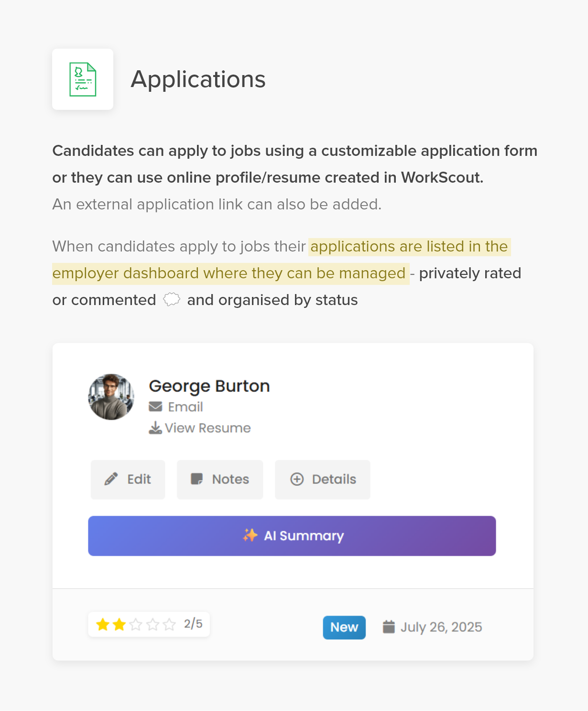Select the fourth rating star
The image size is (588, 711).
click(x=152, y=624)
